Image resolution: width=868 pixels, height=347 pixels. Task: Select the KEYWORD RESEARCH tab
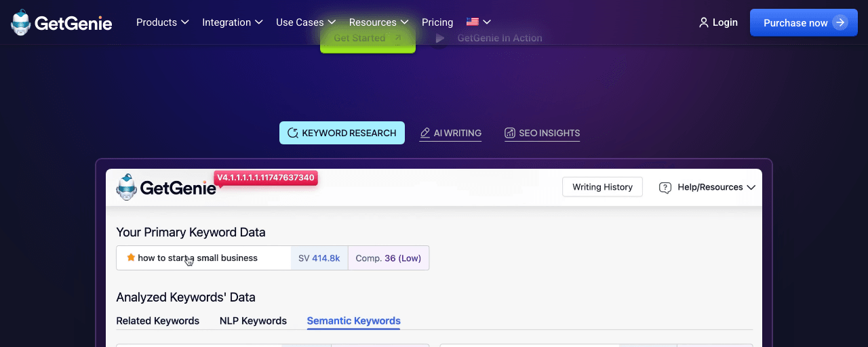(x=342, y=133)
